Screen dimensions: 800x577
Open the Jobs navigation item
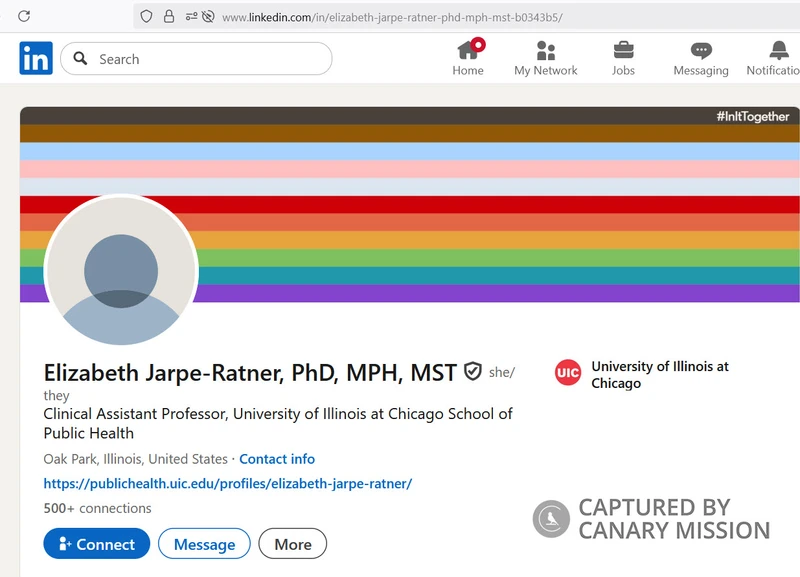(x=623, y=58)
